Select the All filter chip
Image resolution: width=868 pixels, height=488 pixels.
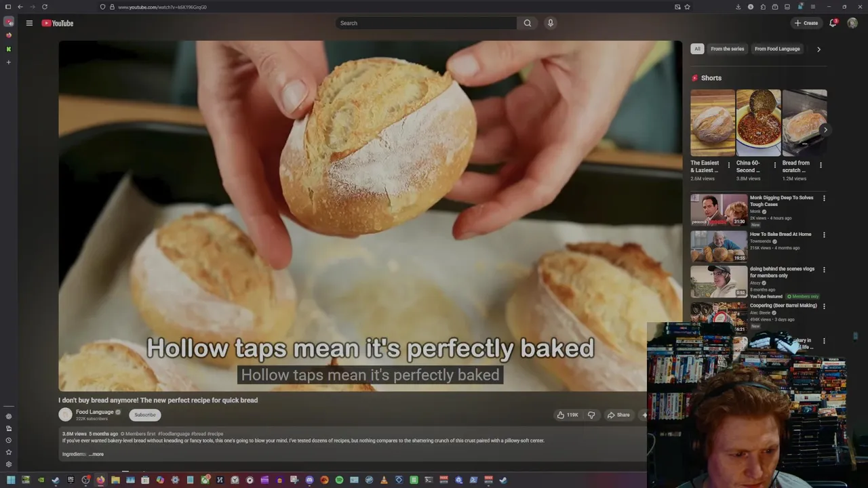pyautogui.click(x=697, y=49)
